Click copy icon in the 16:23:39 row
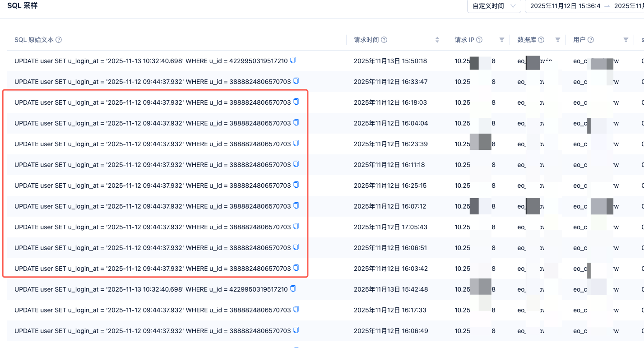The height and width of the screenshot is (348, 644). 296,144
